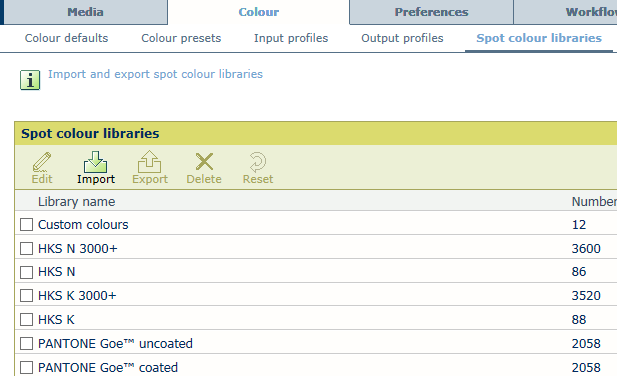617x376 pixels.
Task: Open the Media tab
Action: 85,12
